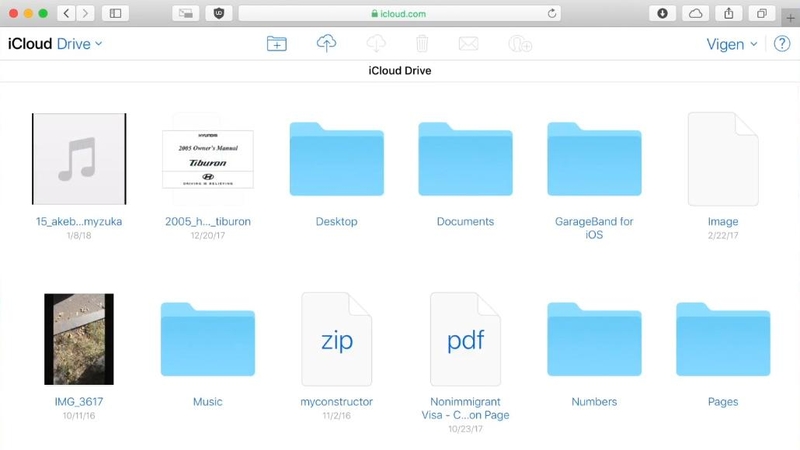This screenshot has height=450, width=800.
Task: Select the Numbers folder
Action: [x=594, y=339]
